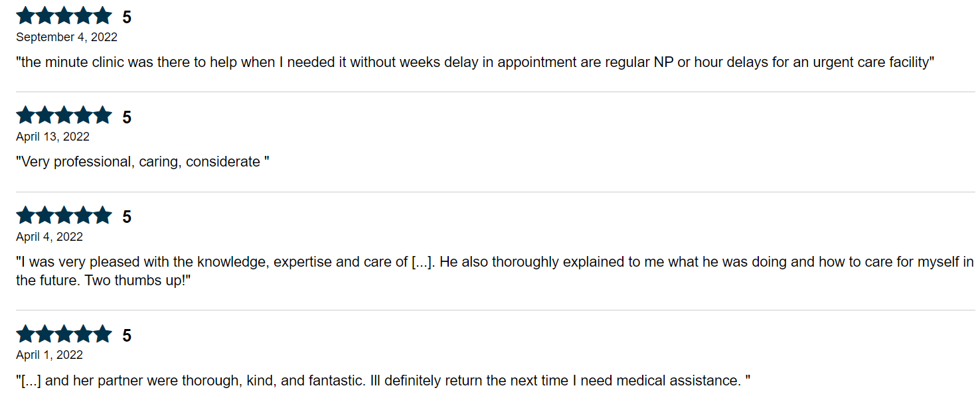Select the third star of the April 1, 2022 review
Image resolution: width=980 pixels, height=402 pixels.
64,334
